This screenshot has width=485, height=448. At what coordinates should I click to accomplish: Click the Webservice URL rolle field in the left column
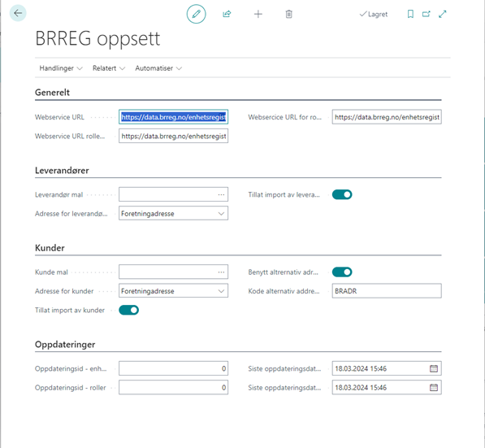click(174, 136)
